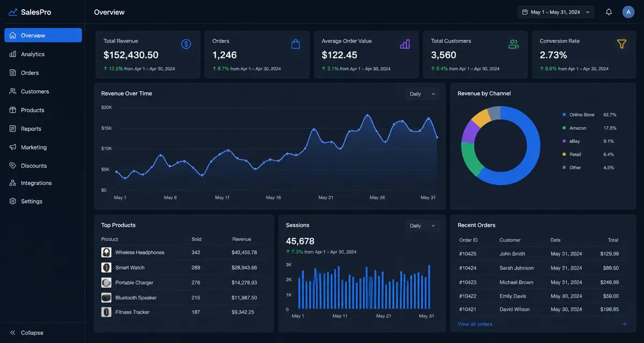
Task: Open Marketing from the sidebar
Action: coord(43,147)
